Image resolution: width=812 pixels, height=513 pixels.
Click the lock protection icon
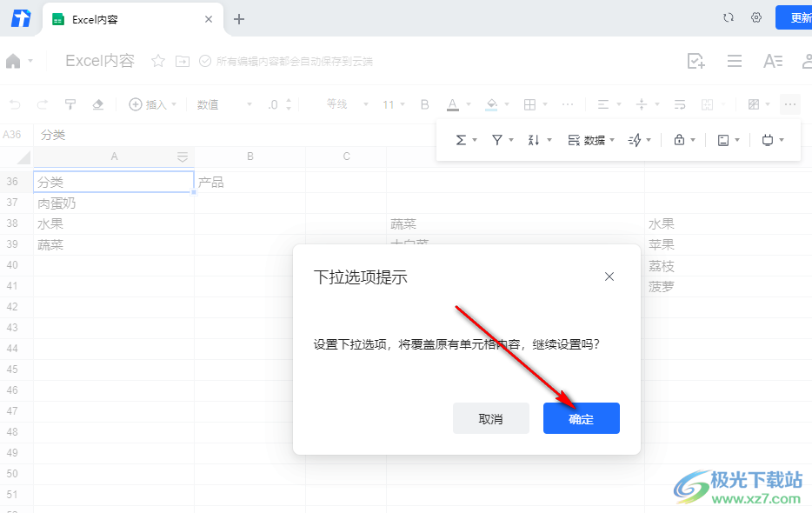pyautogui.click(x=679, y=139)
